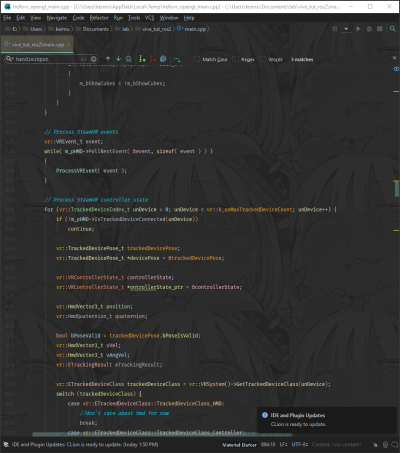
Task: Open event log bubble icon
Action: [x=395, y=445]
